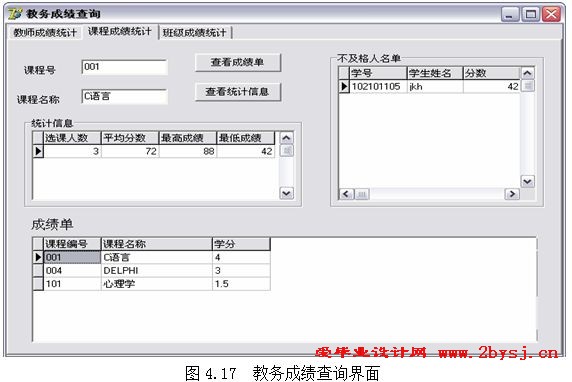Click the 学生姓名 column header
The width and height of the screenshot is (572, 382).
pos(435,73)
